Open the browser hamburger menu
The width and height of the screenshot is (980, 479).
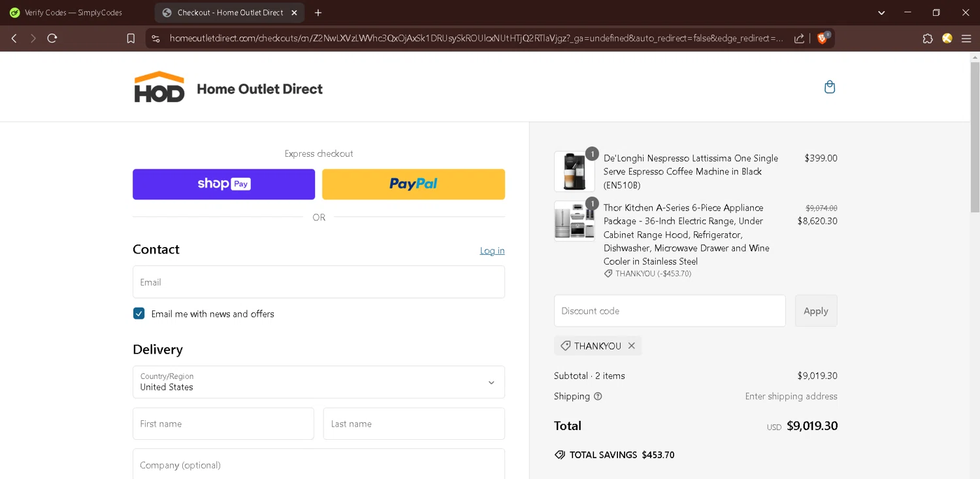(966, 39)
